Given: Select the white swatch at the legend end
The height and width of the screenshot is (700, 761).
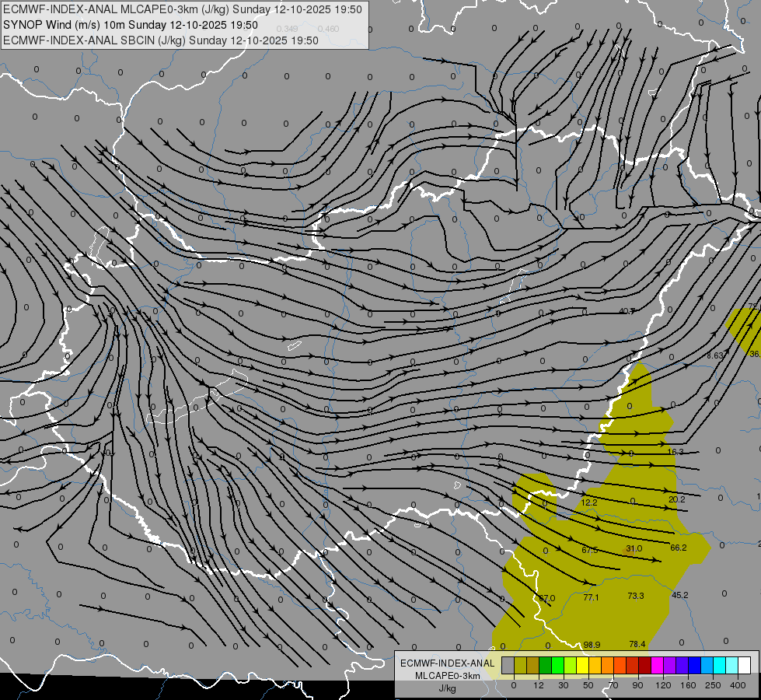Looking at the screenshot, I should pos(745,665).
